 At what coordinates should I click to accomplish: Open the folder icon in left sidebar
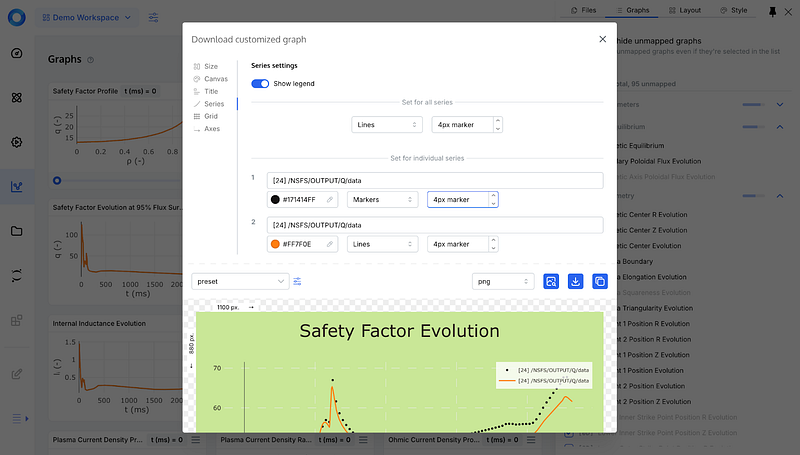coord(17,231)
